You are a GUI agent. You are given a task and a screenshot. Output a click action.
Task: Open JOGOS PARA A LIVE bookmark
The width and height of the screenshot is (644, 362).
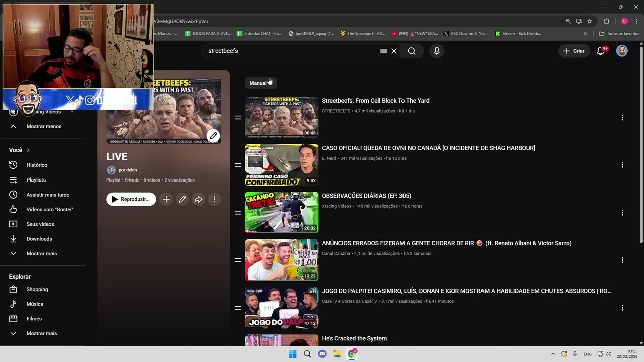coord(208,34)
